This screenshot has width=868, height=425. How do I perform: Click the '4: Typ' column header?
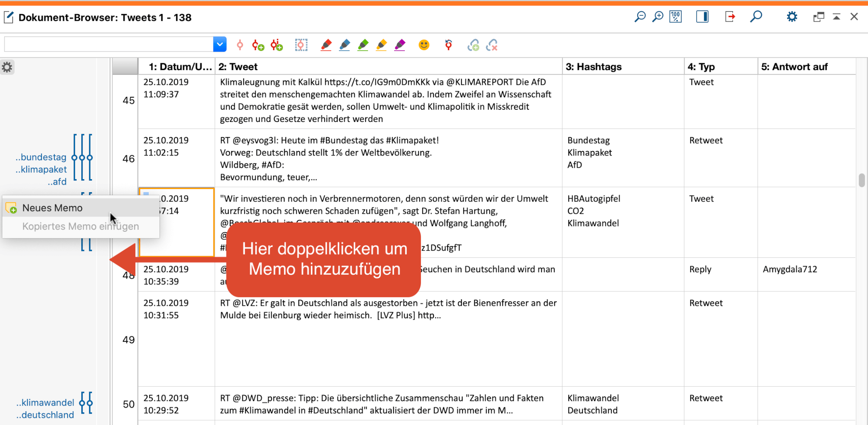(721, 67)
